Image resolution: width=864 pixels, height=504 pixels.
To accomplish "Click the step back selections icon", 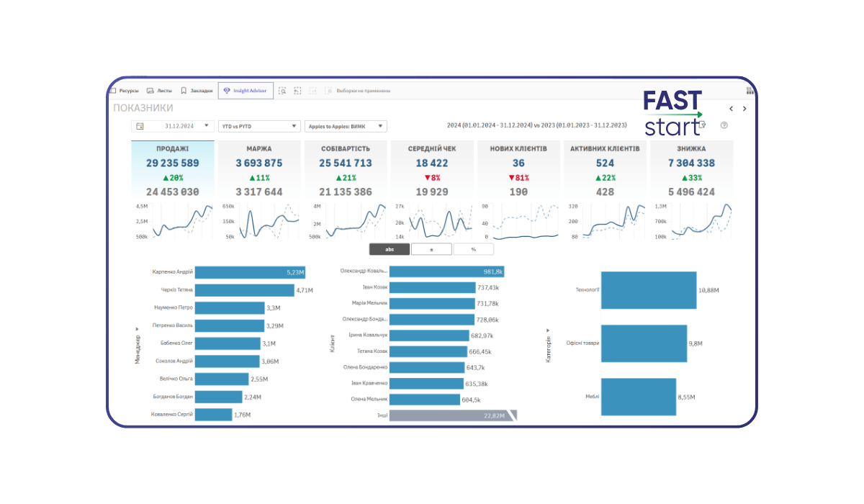I will click(x=297, y=90).
